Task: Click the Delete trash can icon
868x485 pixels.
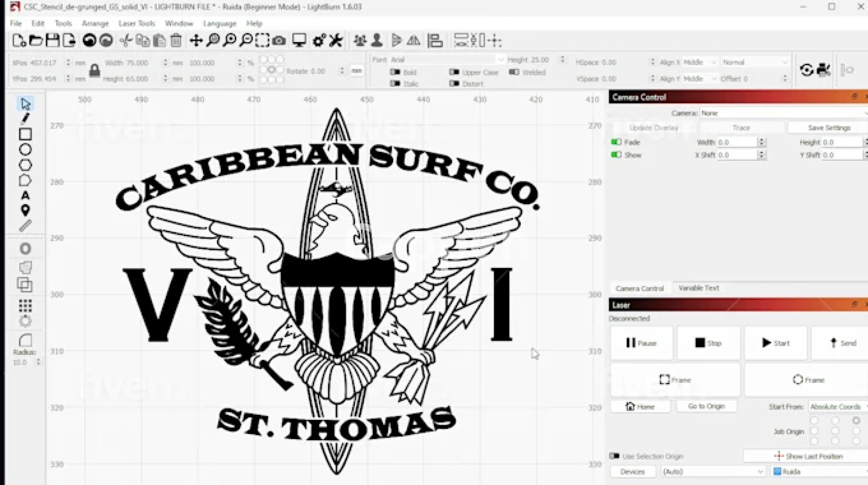Action: 176,41
